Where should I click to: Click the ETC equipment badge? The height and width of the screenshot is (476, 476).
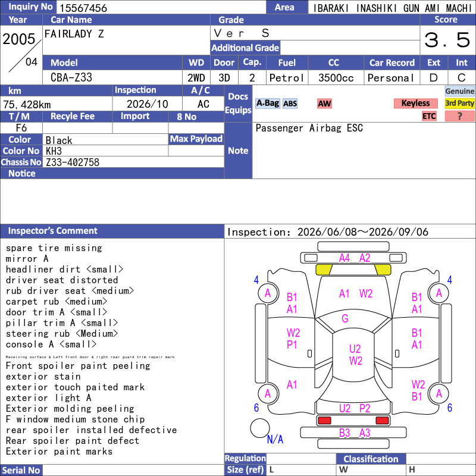[429, 116]
